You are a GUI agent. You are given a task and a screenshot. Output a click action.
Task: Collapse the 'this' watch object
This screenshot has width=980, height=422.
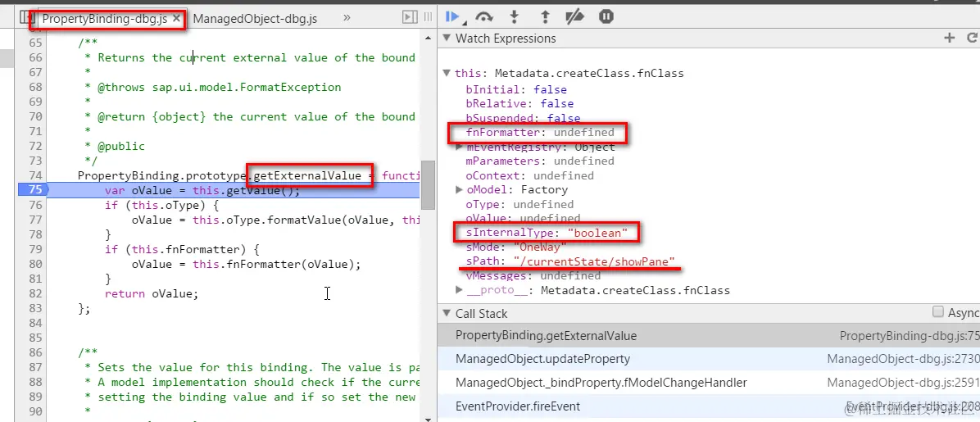[x=447, y=73]
